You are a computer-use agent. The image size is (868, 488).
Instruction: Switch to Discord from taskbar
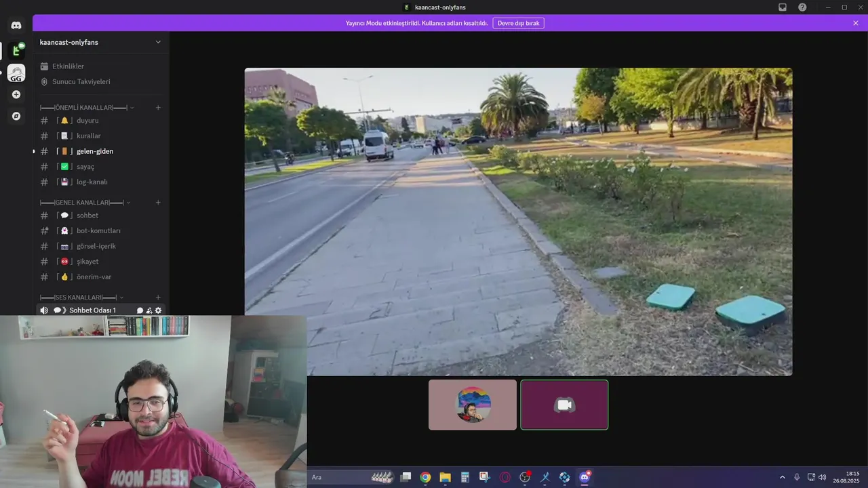click(x=585, y=477)
